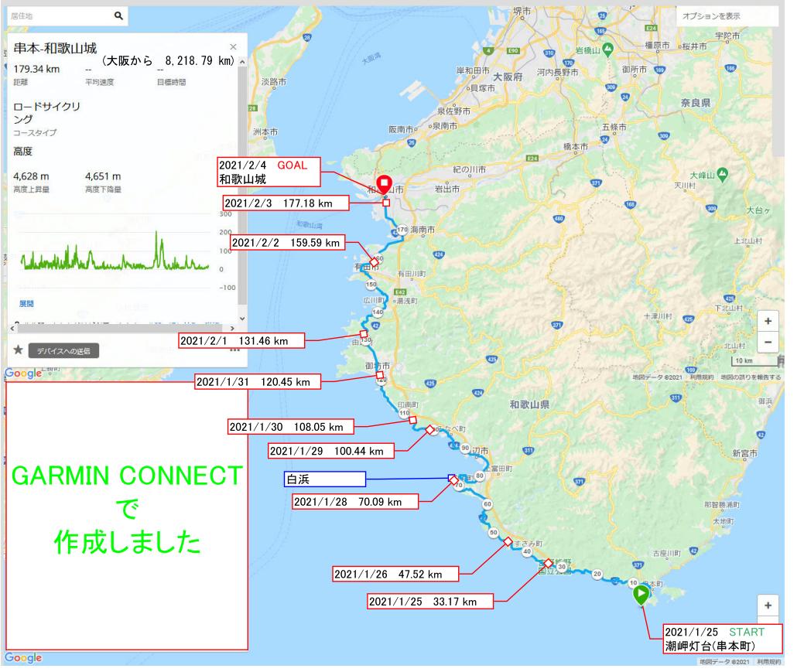Click the 大阪府 prefecture label on map
804x672 pixels.
[508, 77]
